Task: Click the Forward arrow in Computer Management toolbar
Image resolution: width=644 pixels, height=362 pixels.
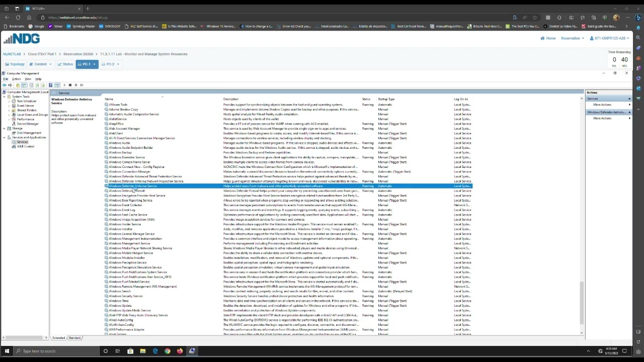Action: (10, 85)
